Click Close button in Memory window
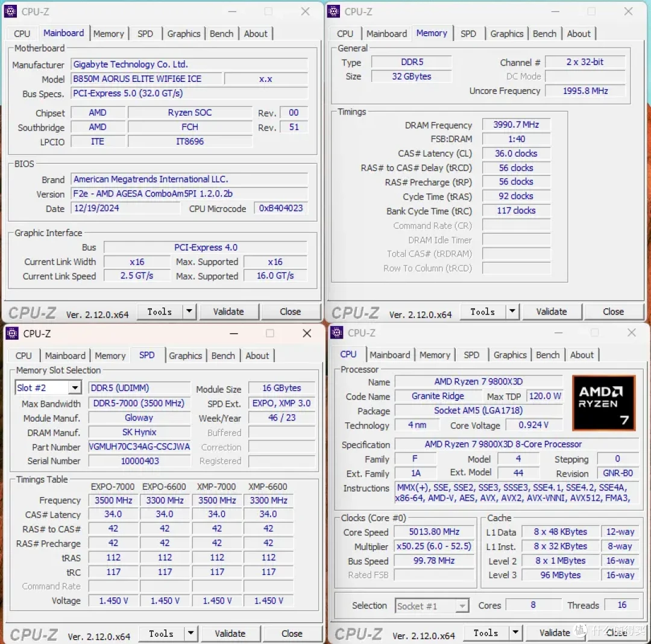This screenshot has height=644, width=651. 614,311
